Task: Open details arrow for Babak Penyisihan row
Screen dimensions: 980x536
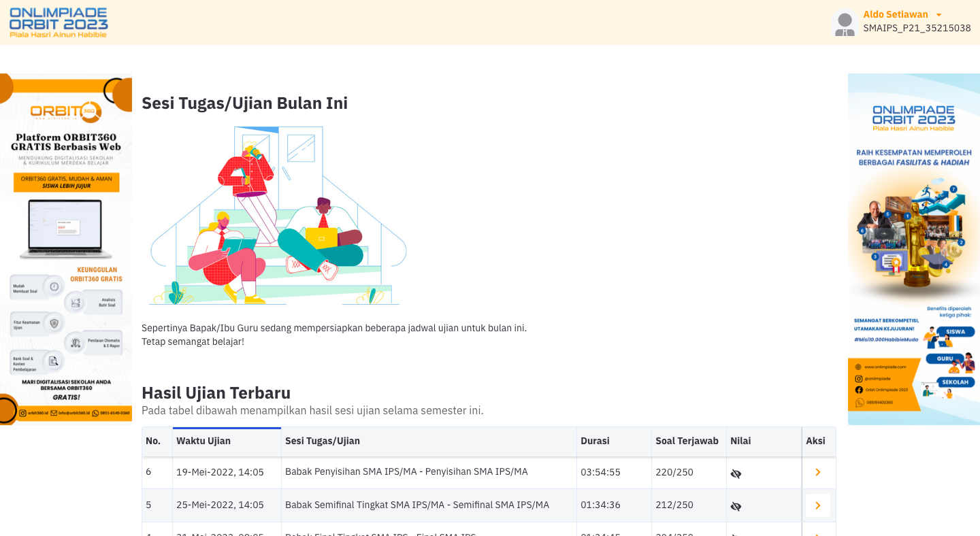Action: click(817, 472)
